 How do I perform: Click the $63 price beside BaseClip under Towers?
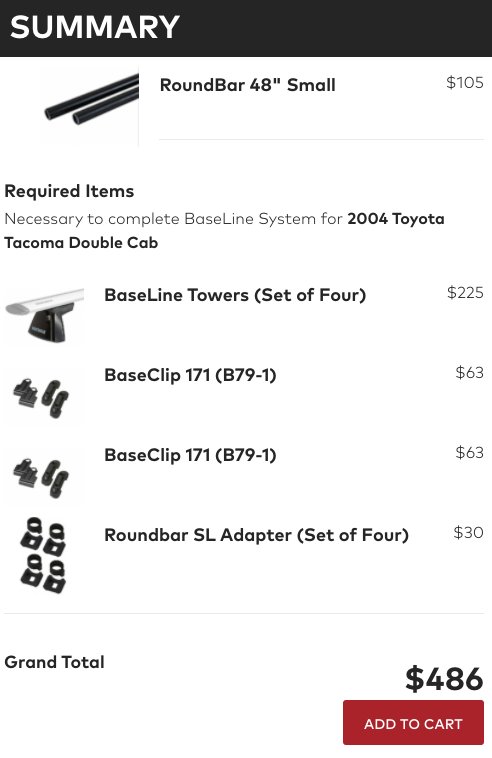click(469, 372)
